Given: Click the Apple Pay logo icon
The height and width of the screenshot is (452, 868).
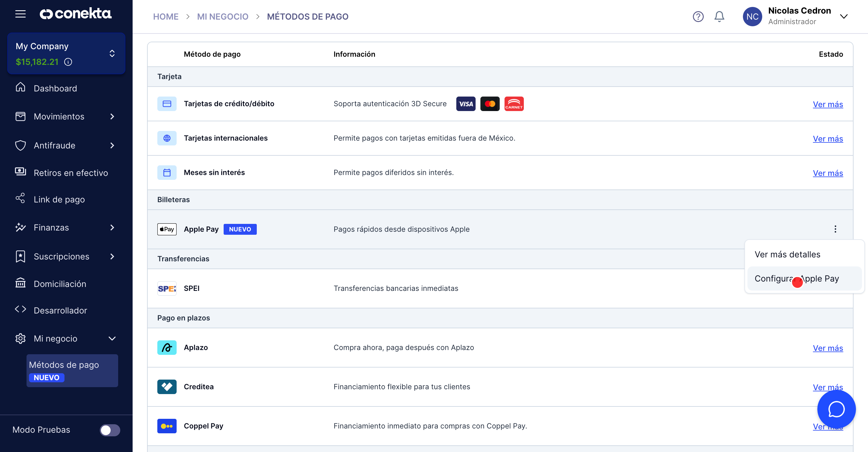Looking at the screenshot, I should (x=167, y=229).
